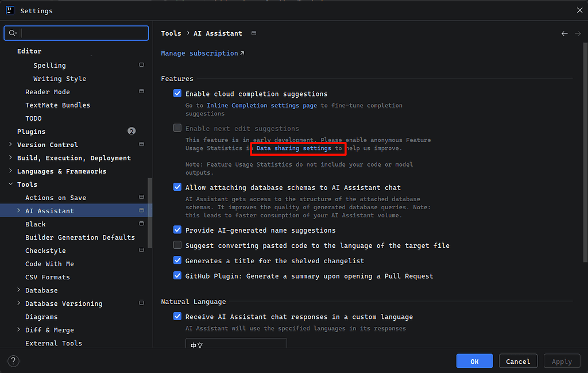Toggle Enable next edit suggestions checkbox
The image size is (588, 373).
point(177,128)
